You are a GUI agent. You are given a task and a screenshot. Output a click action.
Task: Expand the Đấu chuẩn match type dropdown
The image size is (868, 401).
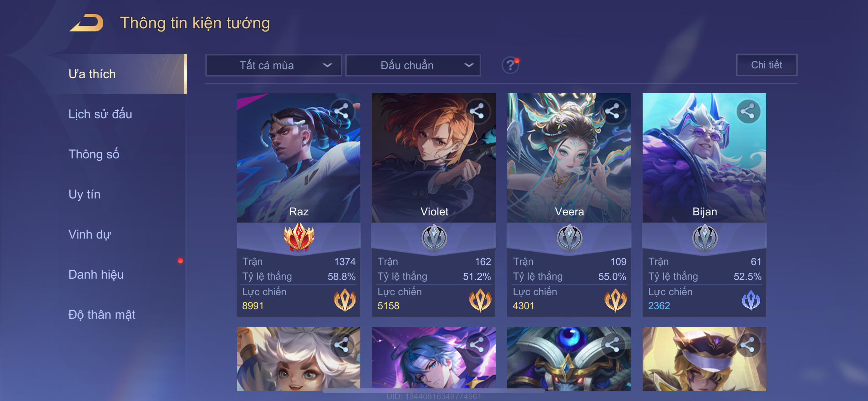[x=413, y=65]
